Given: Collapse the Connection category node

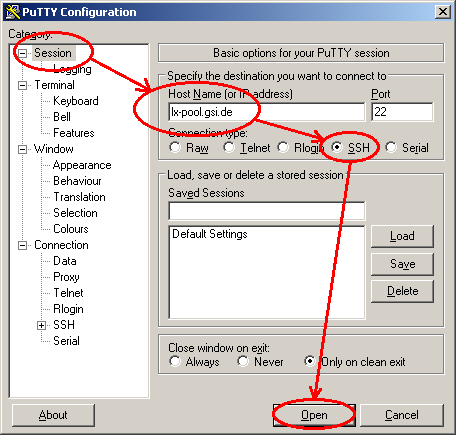Looking at the screenshot, I should 22,246.
